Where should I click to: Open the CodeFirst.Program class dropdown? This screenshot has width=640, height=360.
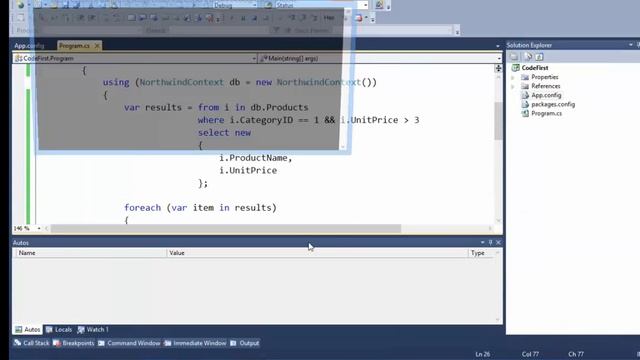point(254,58)
